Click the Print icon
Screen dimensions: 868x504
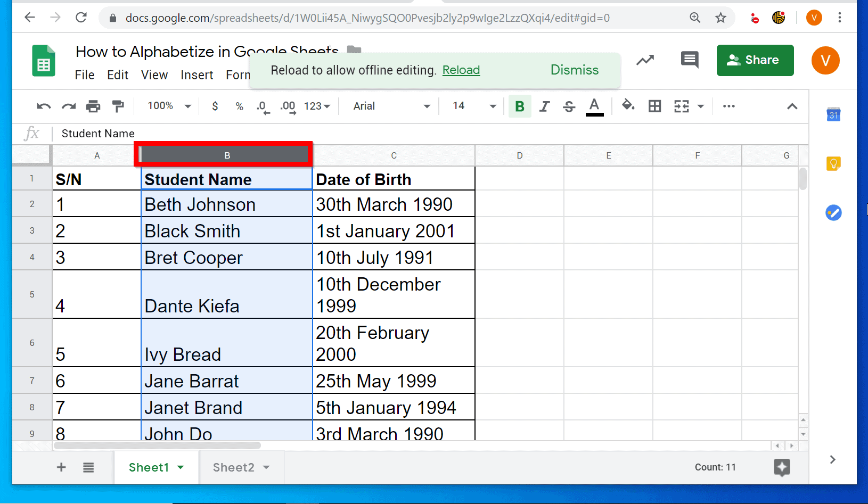click(x=93, y=106)
